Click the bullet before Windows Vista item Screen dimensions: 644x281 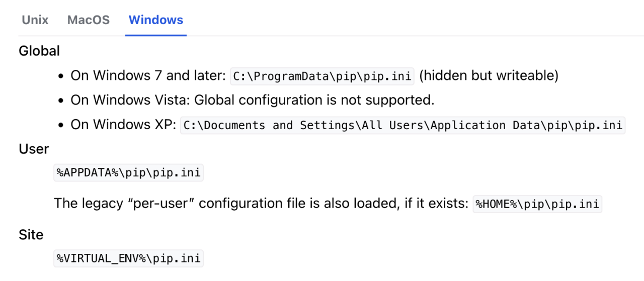click(61, 101)
